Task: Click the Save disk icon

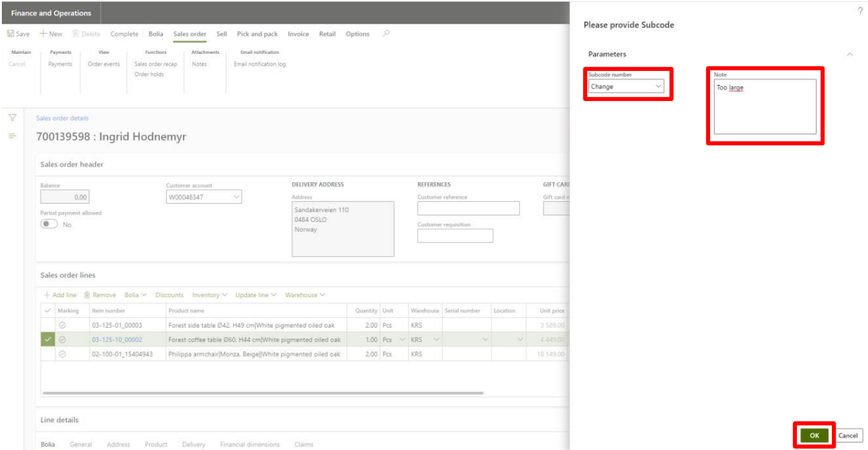Action: point(11,34)
